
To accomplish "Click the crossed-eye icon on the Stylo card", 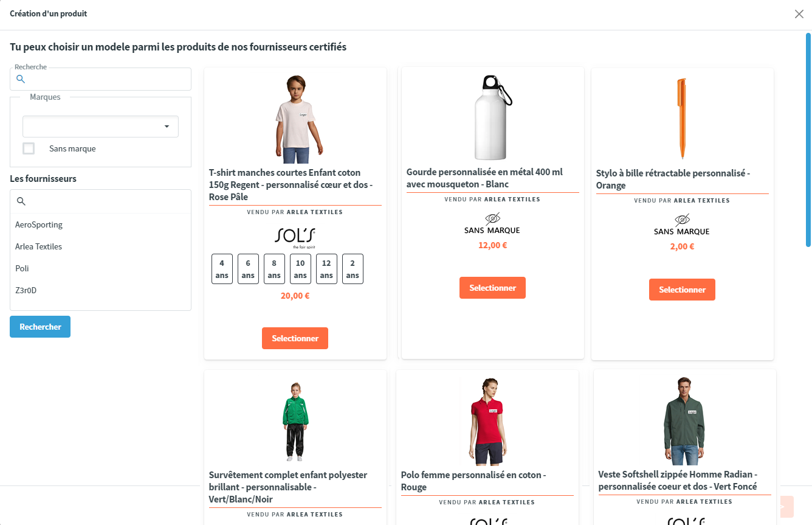I will [682, 220].
